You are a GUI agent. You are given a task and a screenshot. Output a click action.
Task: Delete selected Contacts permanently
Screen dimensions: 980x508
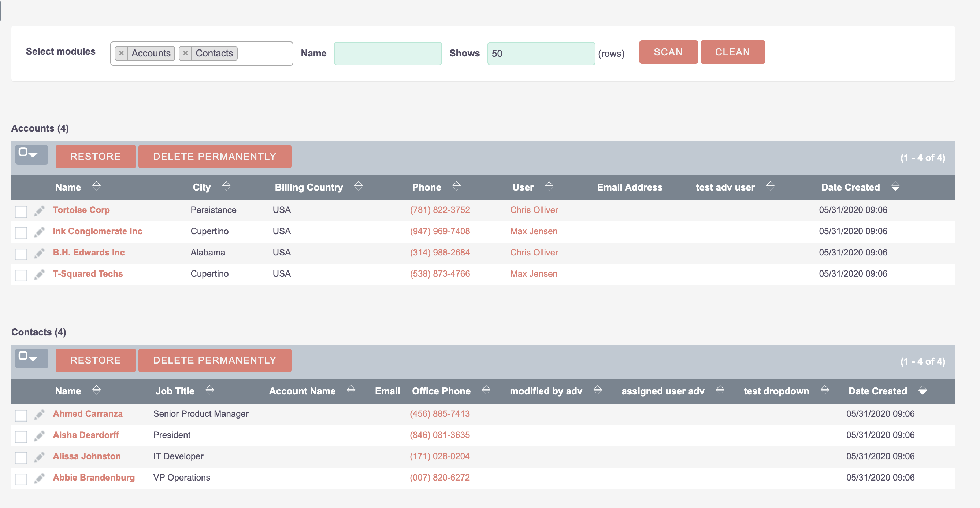(x=215, y=360)
